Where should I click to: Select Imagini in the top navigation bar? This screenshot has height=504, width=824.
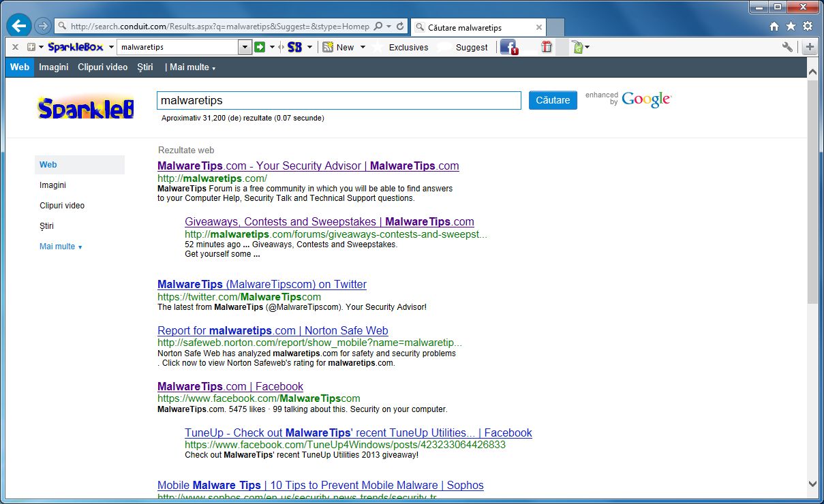click(54, 67)
